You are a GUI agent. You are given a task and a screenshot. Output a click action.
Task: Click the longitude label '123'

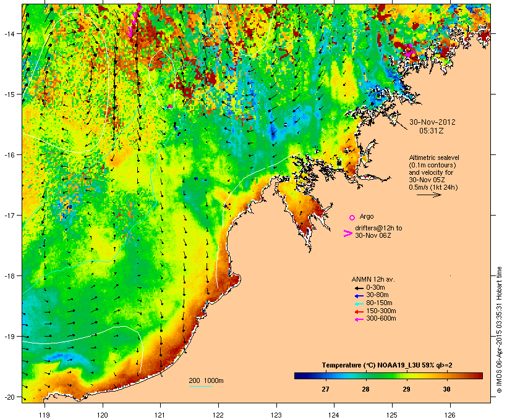pos(276,415)
